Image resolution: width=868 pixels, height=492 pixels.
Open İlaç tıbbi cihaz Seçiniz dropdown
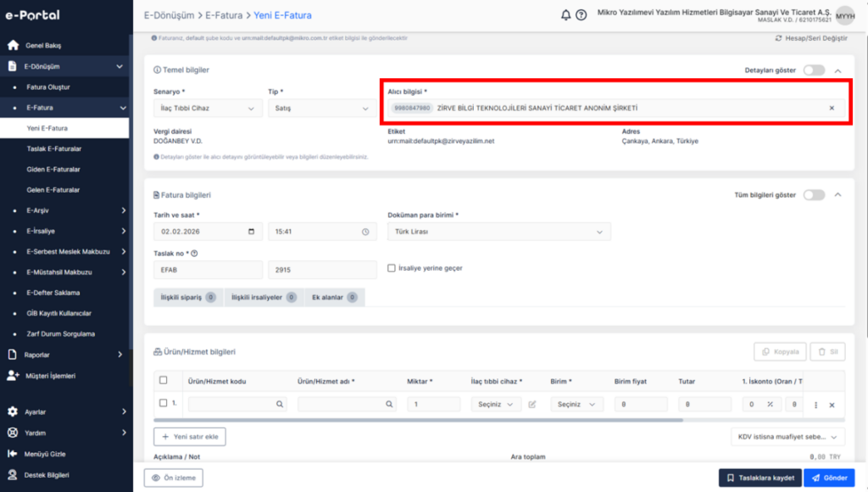tap(495, 405)
